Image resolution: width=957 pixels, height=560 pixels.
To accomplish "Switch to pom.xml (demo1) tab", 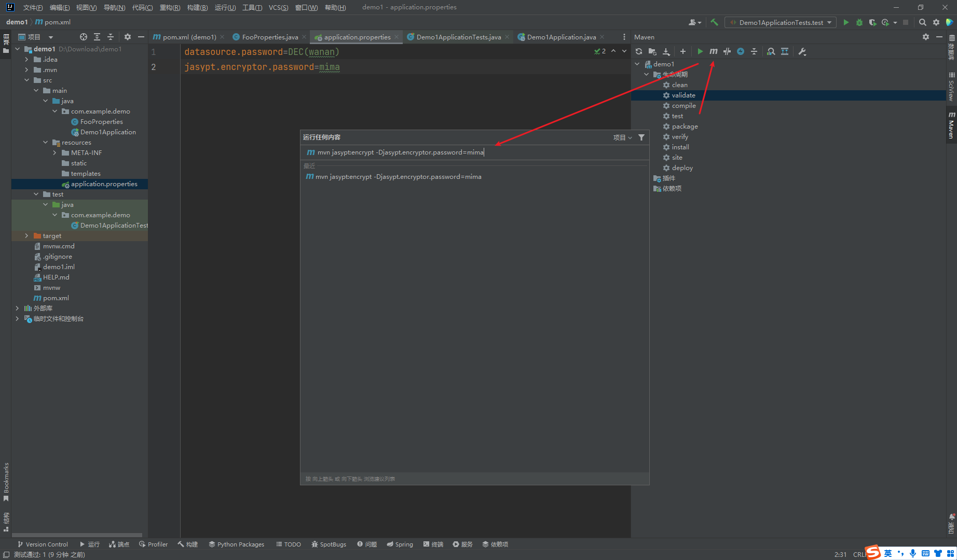I will pyautogui.click(x=189, y=37).
